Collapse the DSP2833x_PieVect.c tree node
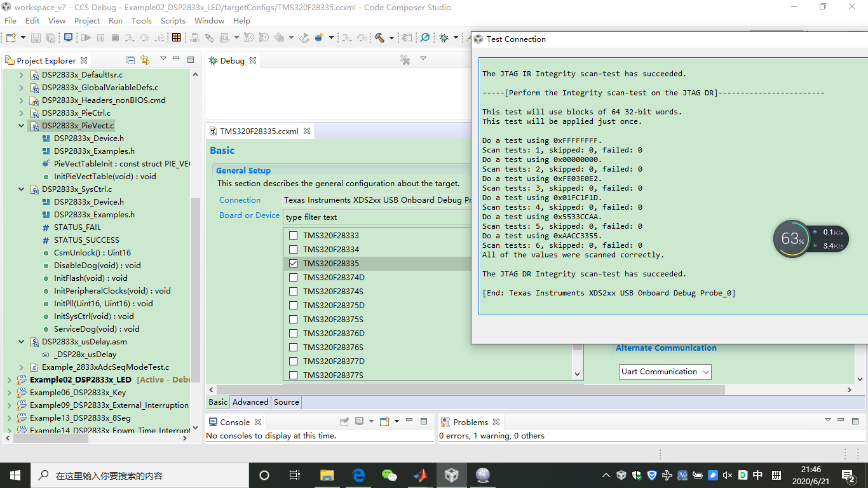 (x=21, y=125)
